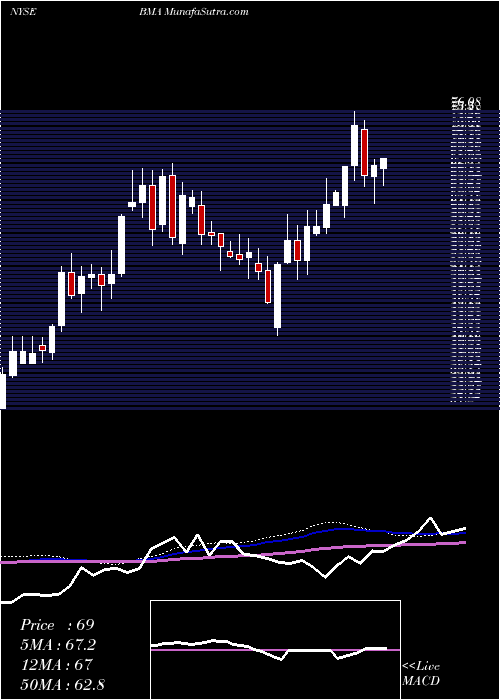Click the 12MA : 67 value

coord(56,665)
